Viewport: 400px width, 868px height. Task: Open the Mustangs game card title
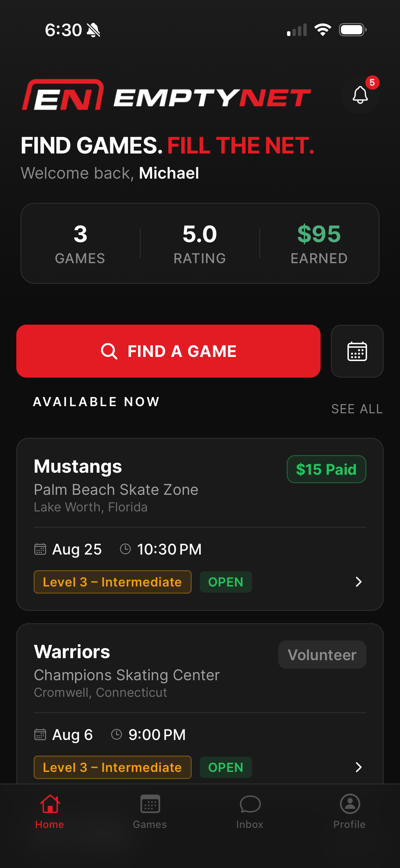coord(78,466)
